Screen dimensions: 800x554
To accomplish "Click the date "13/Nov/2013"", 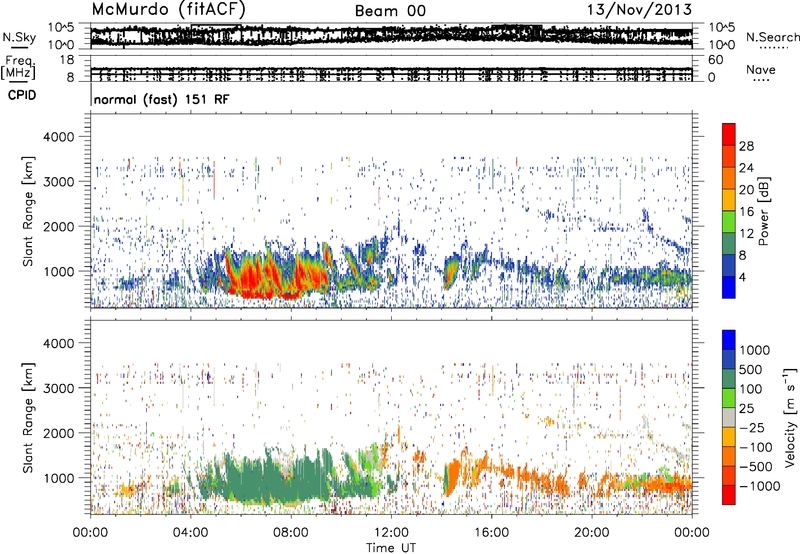I will click(x=639, y=10).
